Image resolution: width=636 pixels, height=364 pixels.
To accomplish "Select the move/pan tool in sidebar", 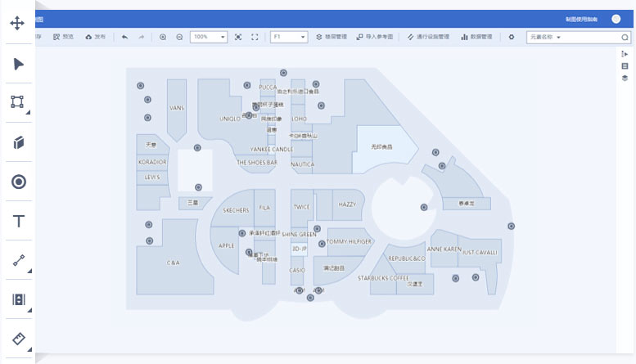I will [17, 23].
